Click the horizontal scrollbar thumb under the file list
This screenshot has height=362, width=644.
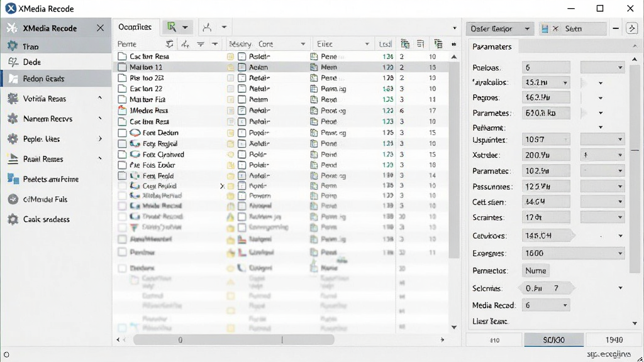coord(233,340)
